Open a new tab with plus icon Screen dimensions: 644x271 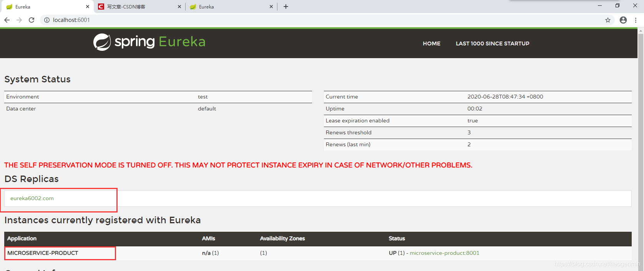coord(286,7)
